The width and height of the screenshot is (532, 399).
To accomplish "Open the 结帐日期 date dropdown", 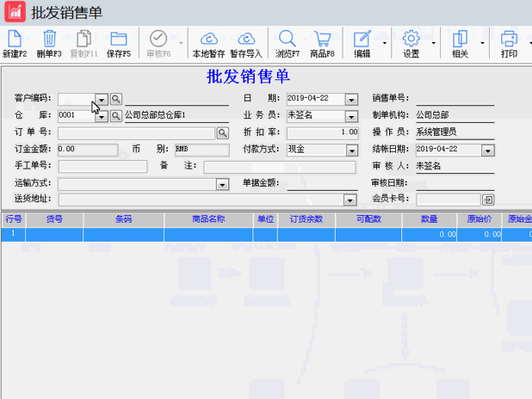I will 488,150.
